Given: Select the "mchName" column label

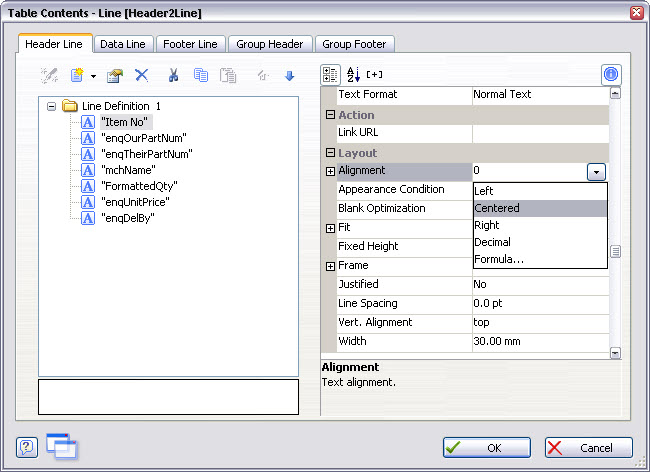Looking at the screenshot, I should [129, 170].
